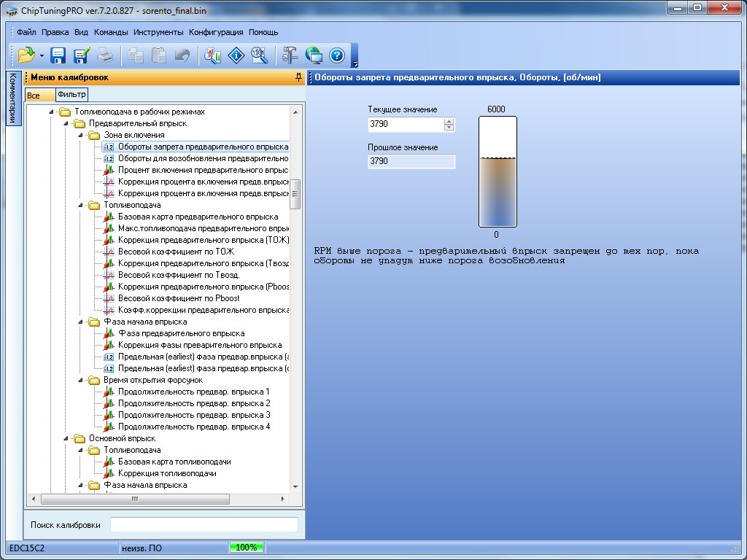Increase Текущее значение with spinner up arrow
This screenshot has width=747, height=560.
click(449, 122)
